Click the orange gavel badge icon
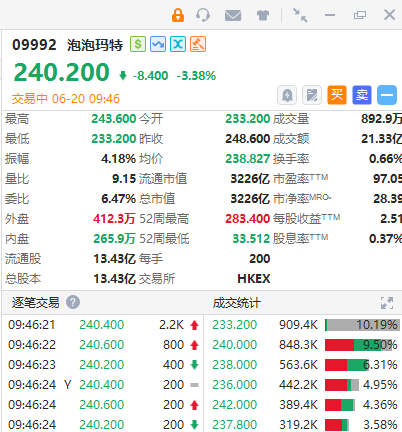Viewport: 402px width, 432px height. pyautogui.click(x=198, y=44)
